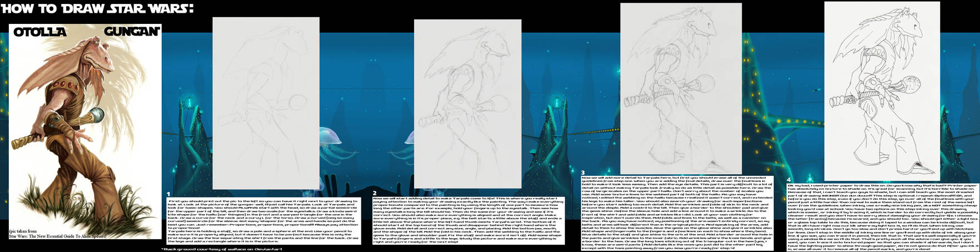Click the 'OTOLLA' heading text
Screen dimensions: 980x252
40,32
